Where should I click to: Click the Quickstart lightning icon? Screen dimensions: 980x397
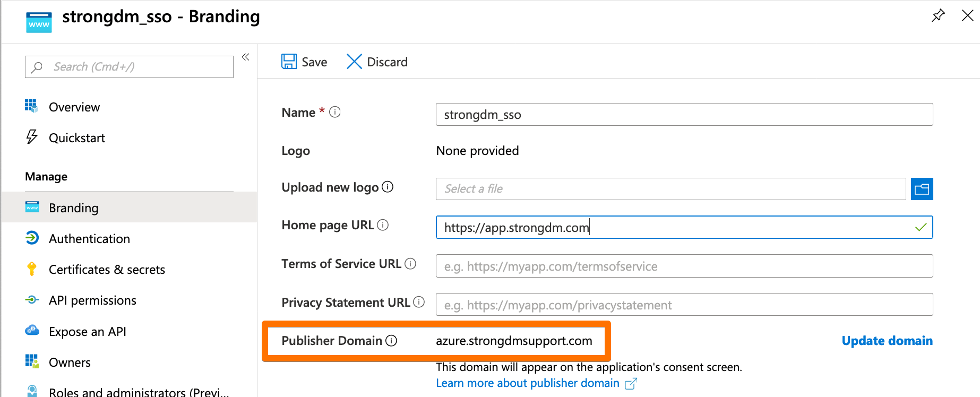tap(32, 137)
